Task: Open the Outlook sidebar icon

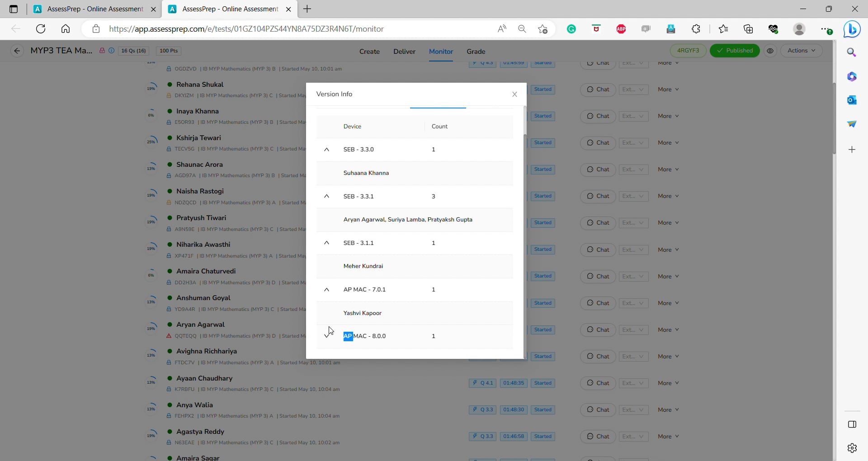Action: pos(852,100)
